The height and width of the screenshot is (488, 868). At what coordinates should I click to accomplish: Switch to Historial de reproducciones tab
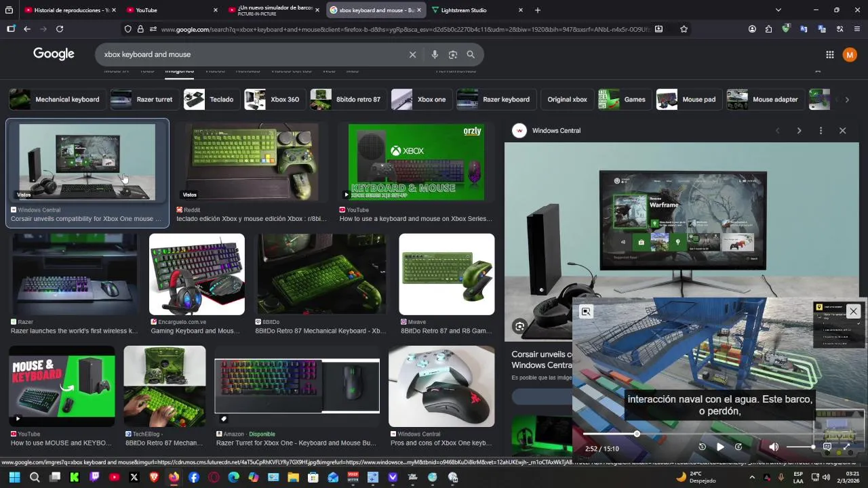(70, 10)
